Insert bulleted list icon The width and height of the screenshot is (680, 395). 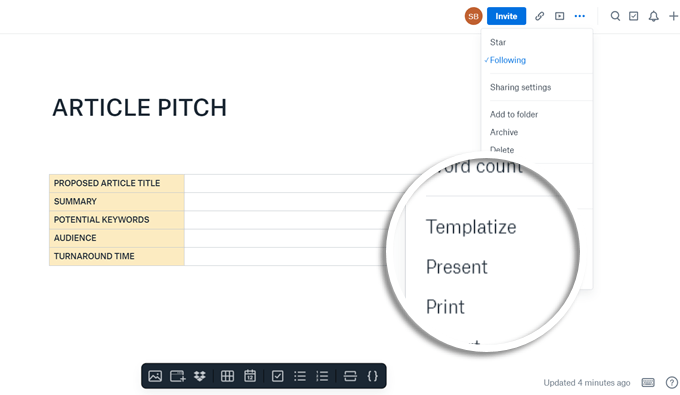(300, 376)
